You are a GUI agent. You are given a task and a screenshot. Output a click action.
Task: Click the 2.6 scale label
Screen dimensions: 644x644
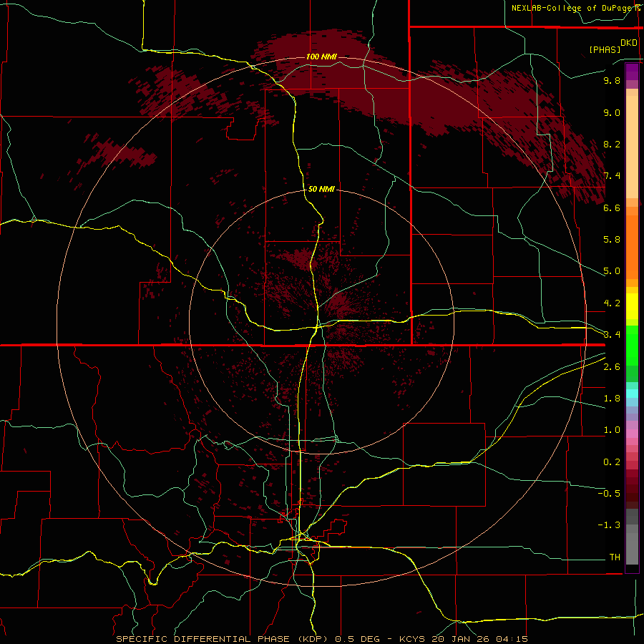pyautogui.click(x=612, y=367)
